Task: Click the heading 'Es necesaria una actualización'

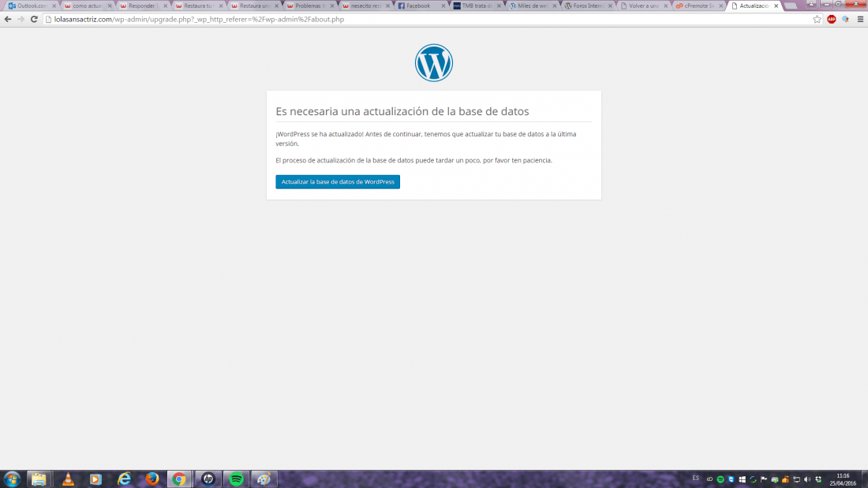Action: (402, 111)
